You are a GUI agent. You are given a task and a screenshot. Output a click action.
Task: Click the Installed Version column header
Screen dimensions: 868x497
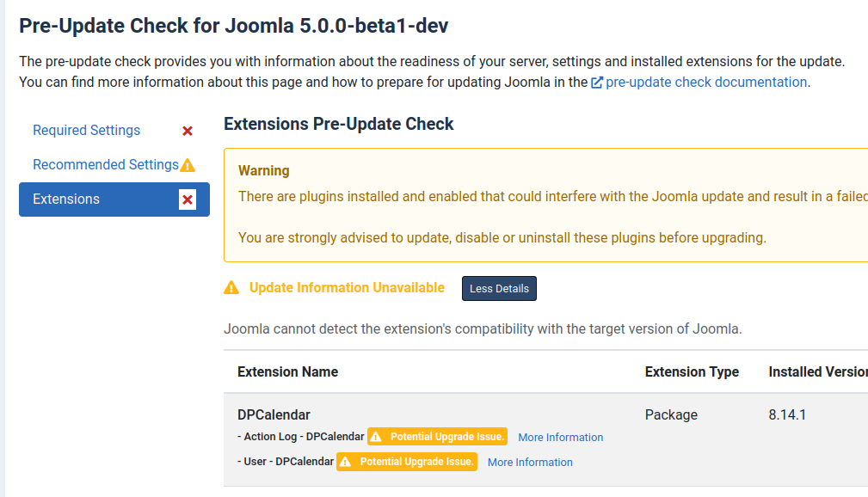[818, 372]
